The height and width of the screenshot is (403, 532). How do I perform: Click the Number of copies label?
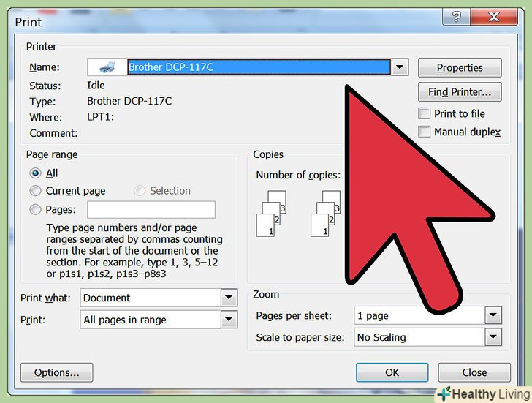point(298,176)
